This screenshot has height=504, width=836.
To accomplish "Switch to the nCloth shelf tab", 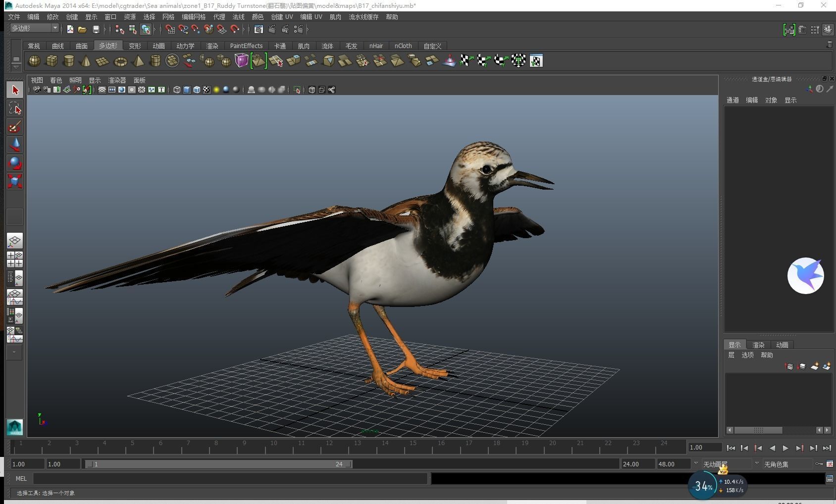I will [x=403, y=46].
